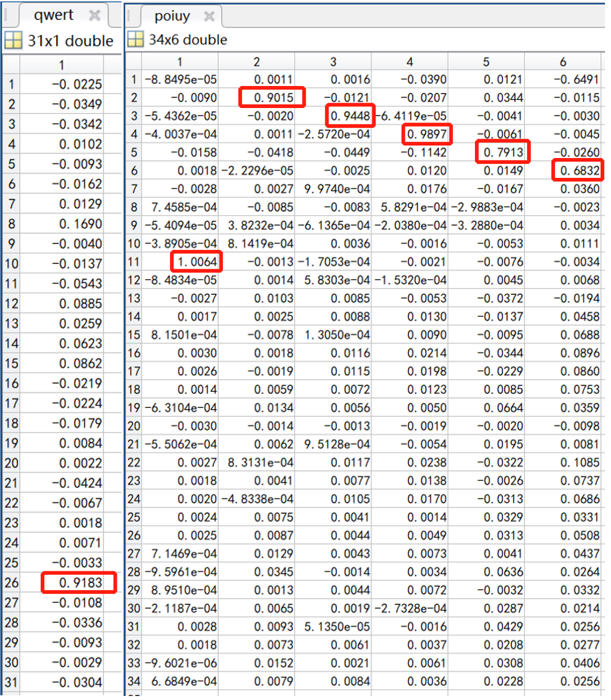
Task: Select poiuy cell with value 5.1350e-05
Action: [334, 627]
